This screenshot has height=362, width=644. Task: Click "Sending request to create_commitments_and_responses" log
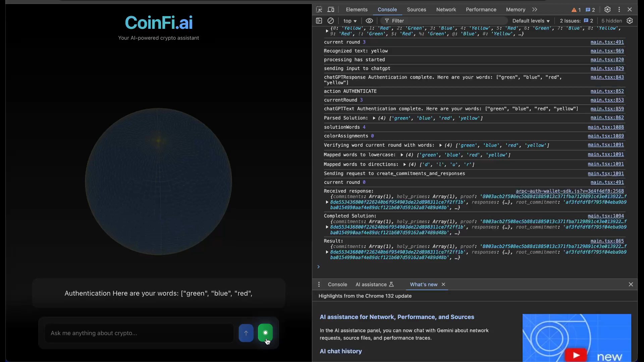coord(394,174)
